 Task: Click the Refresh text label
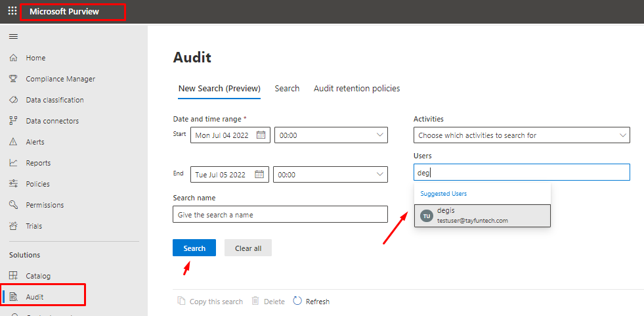tap(318, 302)
